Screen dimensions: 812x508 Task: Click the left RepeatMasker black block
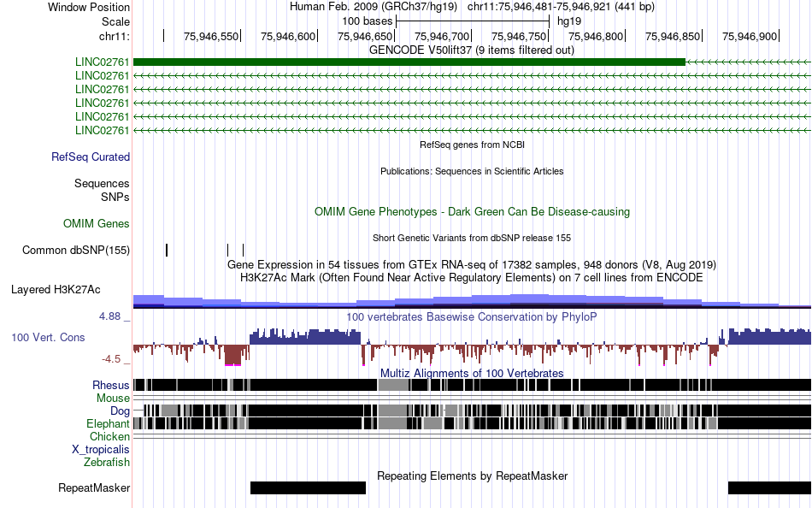point(308,487)
